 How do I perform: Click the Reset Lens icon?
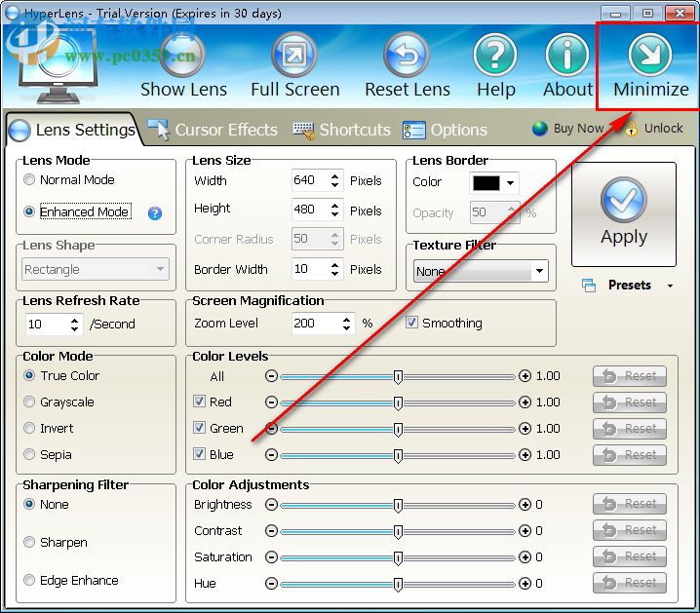(406, 55)
